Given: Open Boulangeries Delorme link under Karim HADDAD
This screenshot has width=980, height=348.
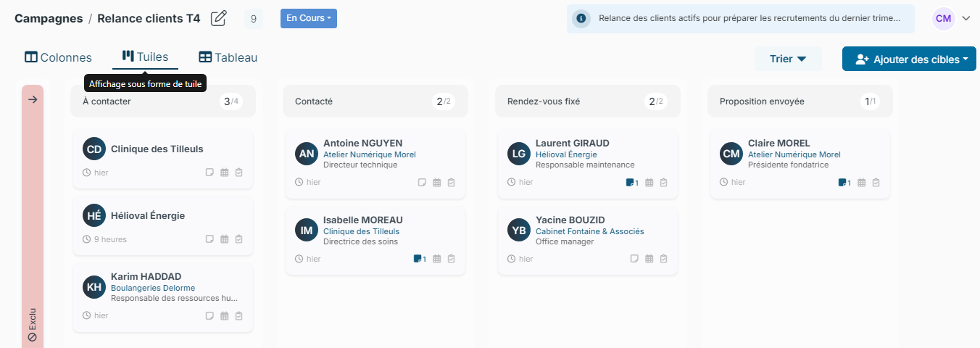Looking at the screenshot, I should click(153, 288).
